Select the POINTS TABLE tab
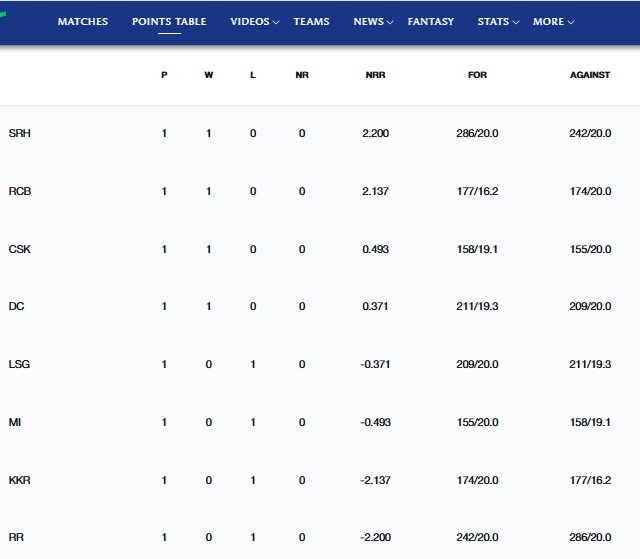This screenshot has height=559, width=640. pyautogui.click(x=169, y=22)
